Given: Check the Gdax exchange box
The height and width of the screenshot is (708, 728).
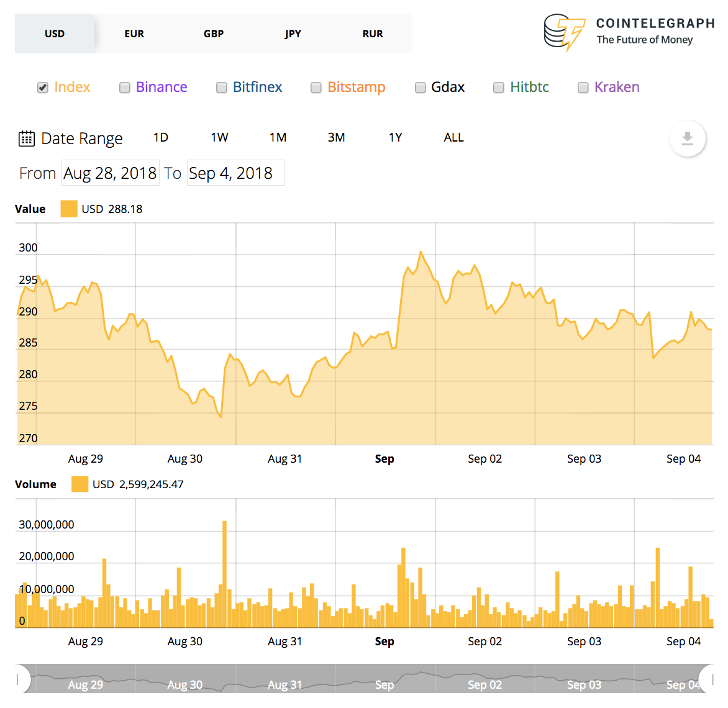Looking at the screenshot, I should [x=420, y=88].
